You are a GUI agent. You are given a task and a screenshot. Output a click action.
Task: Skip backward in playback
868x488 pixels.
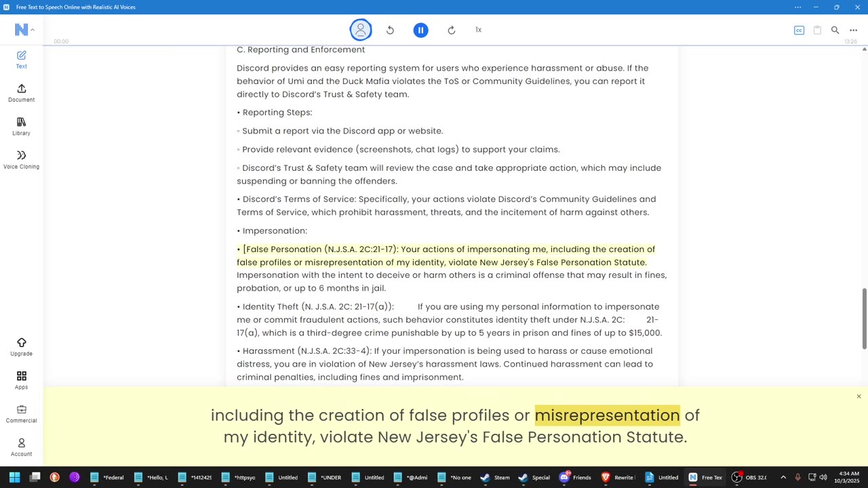(390, 30)
